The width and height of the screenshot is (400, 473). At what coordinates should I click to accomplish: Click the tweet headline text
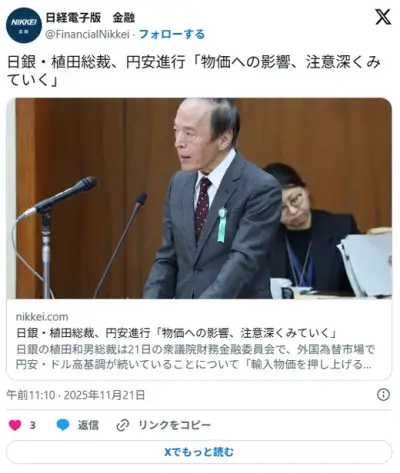(193, 71)
